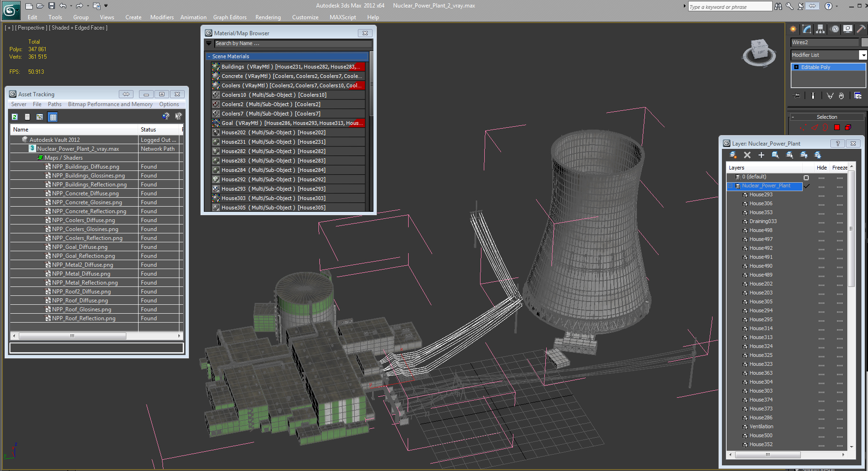Save the scene with the floppy icon
868x471 pixels.
[x=52, y=6]
